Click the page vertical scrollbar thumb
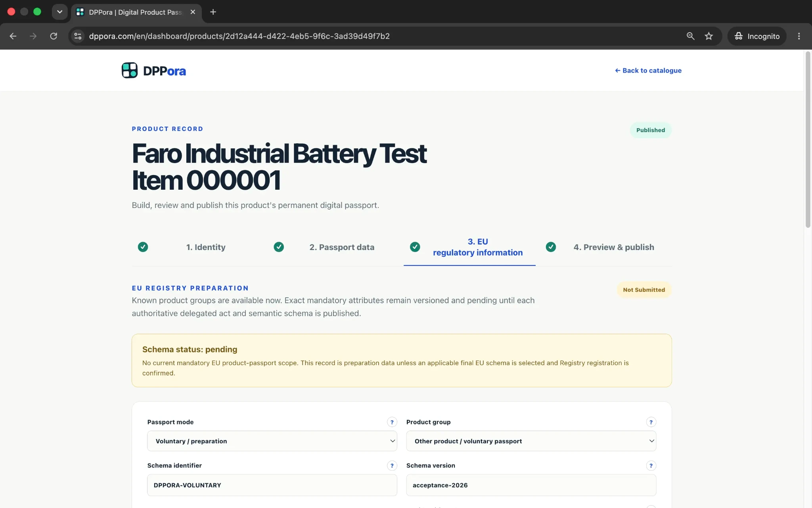Screen dimensions: 812x508 click(808, 139)
